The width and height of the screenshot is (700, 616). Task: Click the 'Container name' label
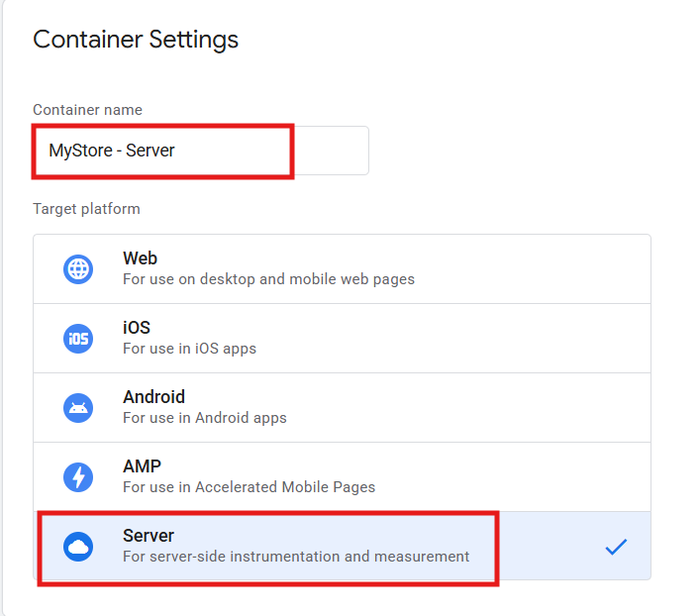click(x=87, y=110)
